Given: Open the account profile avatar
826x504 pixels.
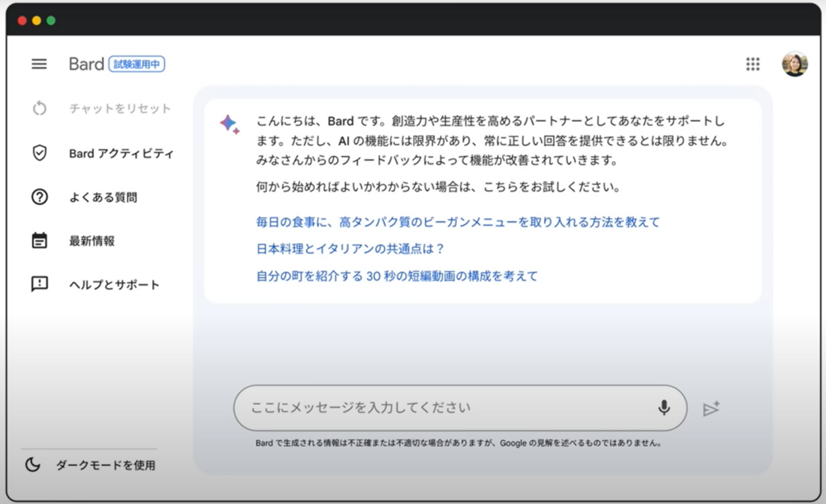Looking at the screenshot, I should point(795,64).
